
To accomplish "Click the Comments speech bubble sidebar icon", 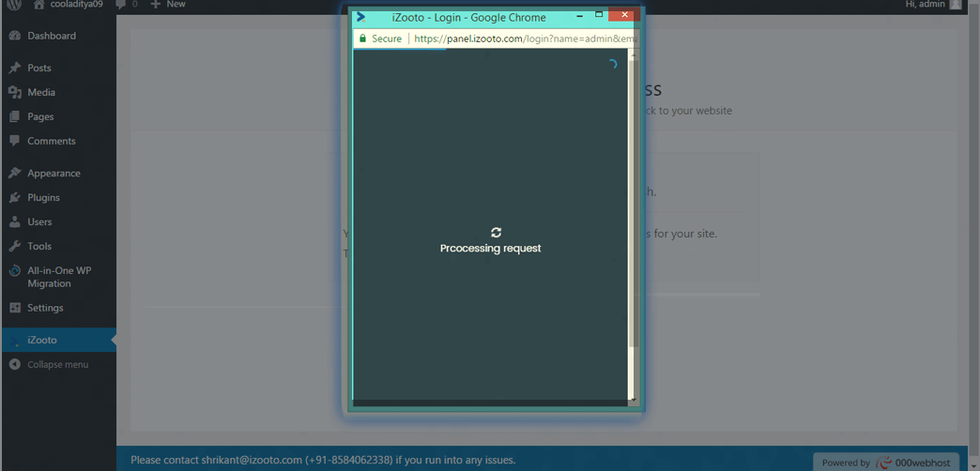I will tap(15, 141).
